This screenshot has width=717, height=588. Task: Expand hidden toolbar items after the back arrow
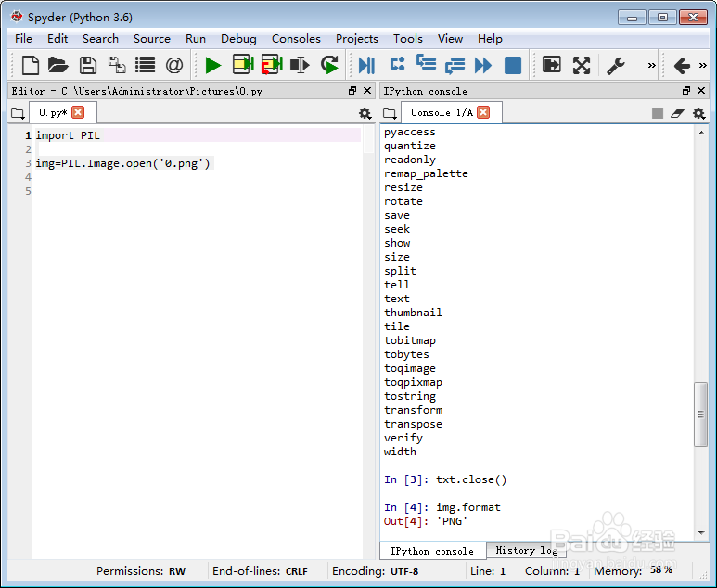click(x=703, y=65)
